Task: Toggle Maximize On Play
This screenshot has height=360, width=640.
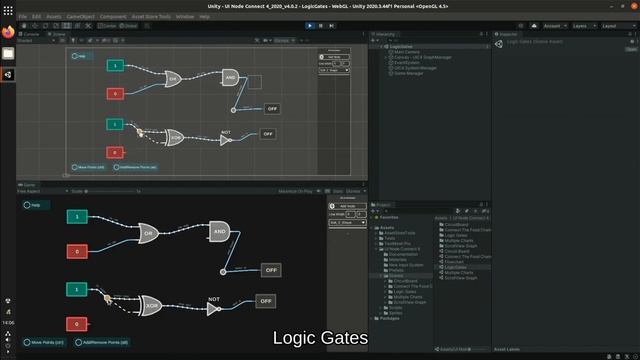Action: pos(295,191)
